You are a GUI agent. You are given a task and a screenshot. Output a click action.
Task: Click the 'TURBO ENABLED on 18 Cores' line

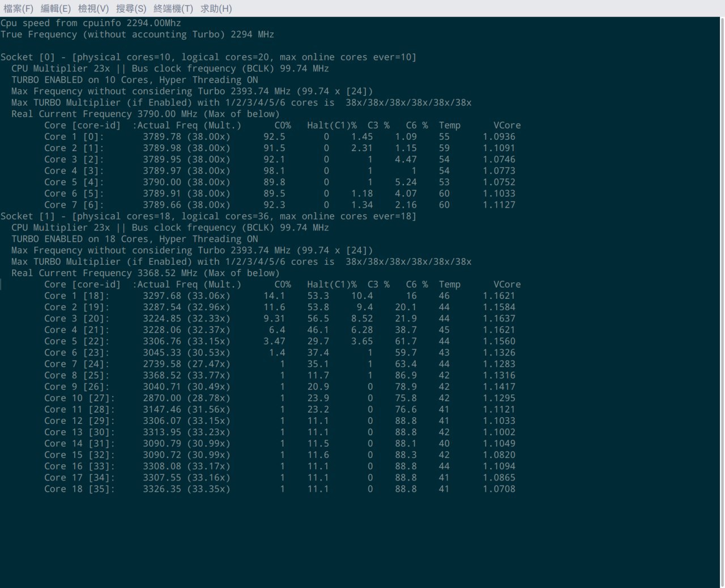[x=134, y=239]
